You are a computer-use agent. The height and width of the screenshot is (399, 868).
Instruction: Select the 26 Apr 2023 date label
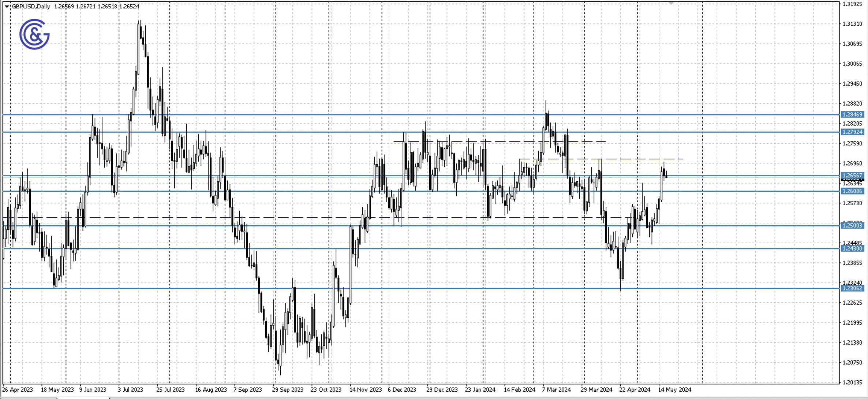coord(17,389)
